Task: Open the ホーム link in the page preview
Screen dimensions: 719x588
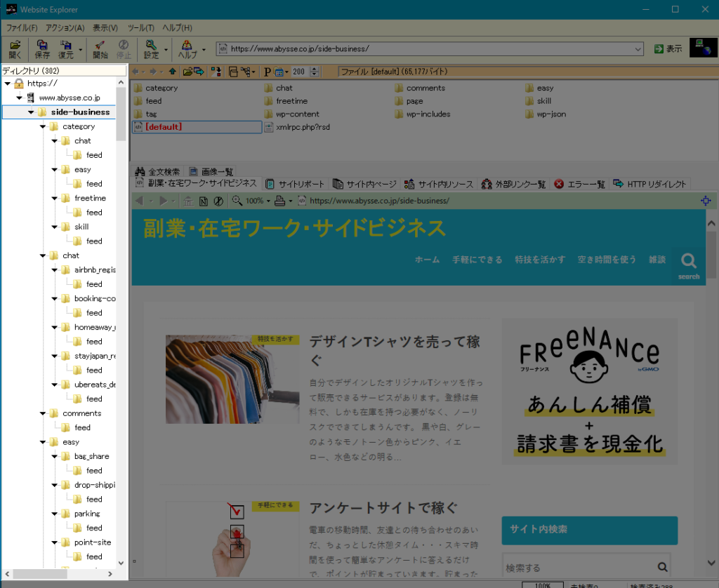Action: coord(427,259)
